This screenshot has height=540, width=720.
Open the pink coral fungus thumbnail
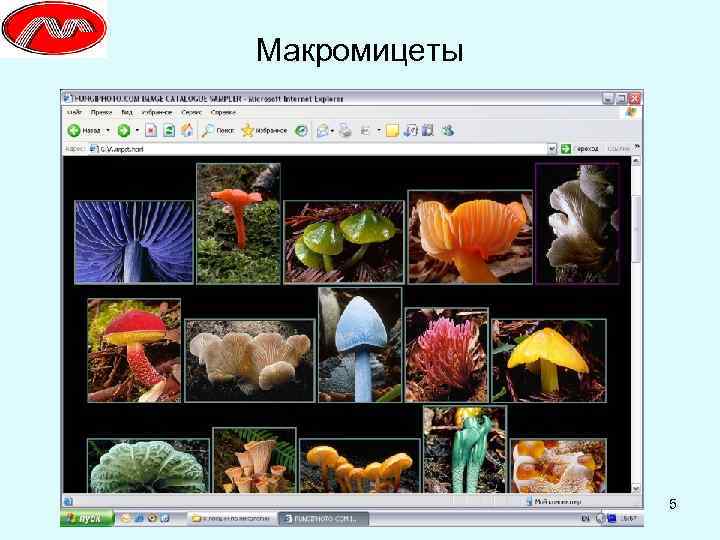(x=447, y=355)
